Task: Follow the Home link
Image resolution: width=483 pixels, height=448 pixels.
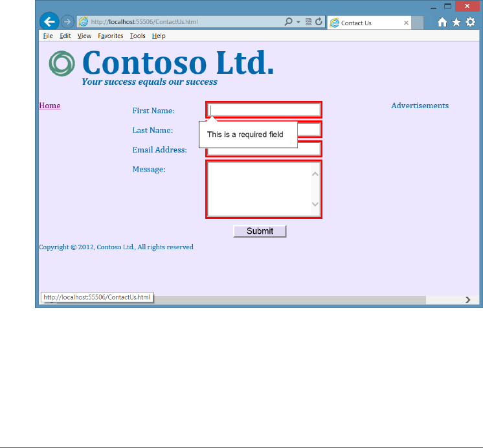Action: point(50,106)
